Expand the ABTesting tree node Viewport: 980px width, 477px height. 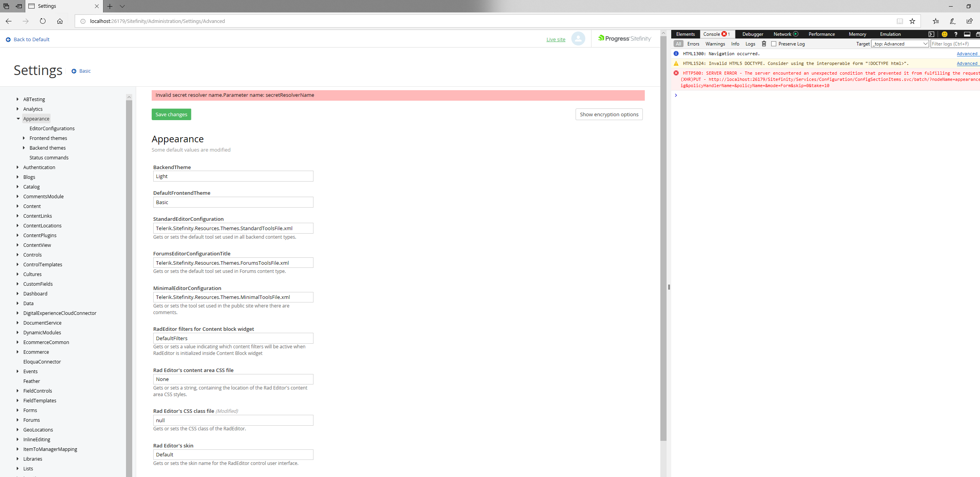[17, 99]
